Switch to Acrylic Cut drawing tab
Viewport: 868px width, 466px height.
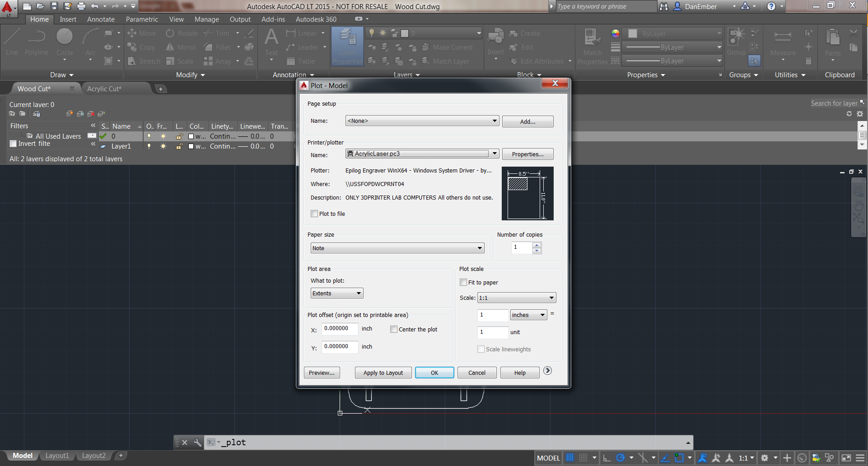point(104,89)
